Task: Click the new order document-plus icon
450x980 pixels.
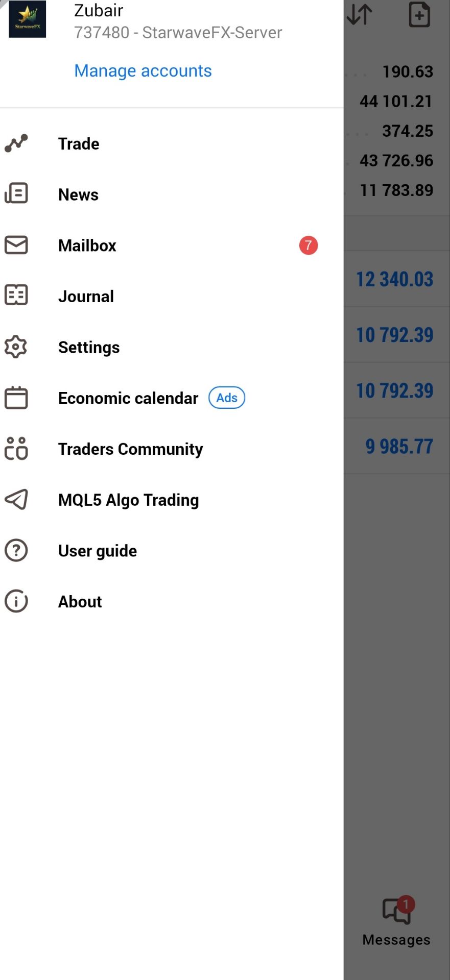Action: click(419, 14)
